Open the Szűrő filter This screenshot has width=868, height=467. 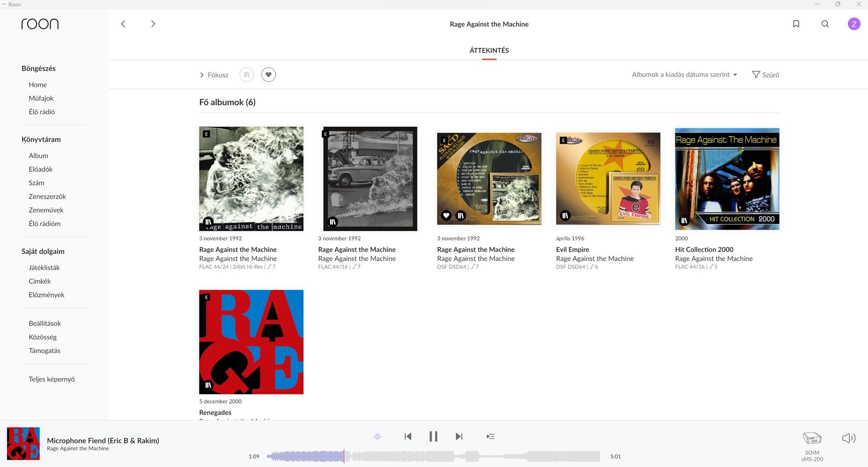[766, 74]
